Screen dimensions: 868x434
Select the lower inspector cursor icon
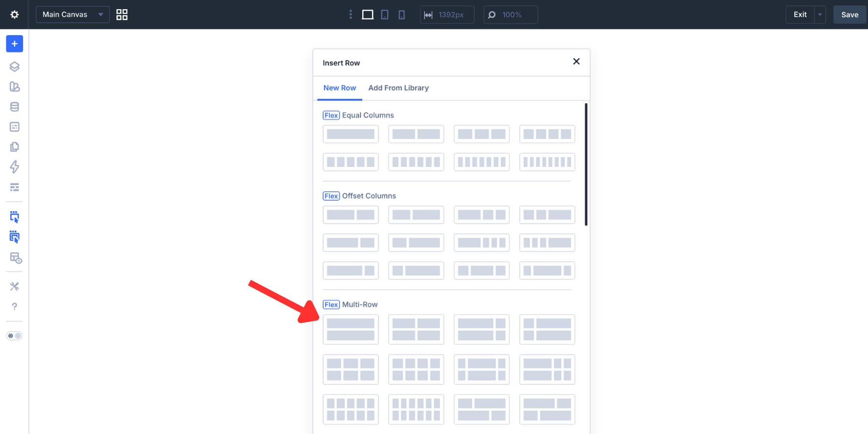(x=14, y=237)
